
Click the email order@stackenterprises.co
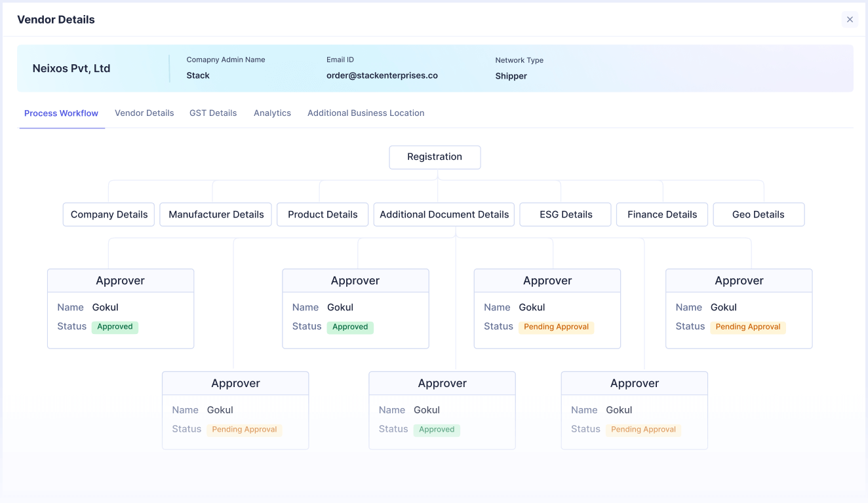click(x=382, y=75)
